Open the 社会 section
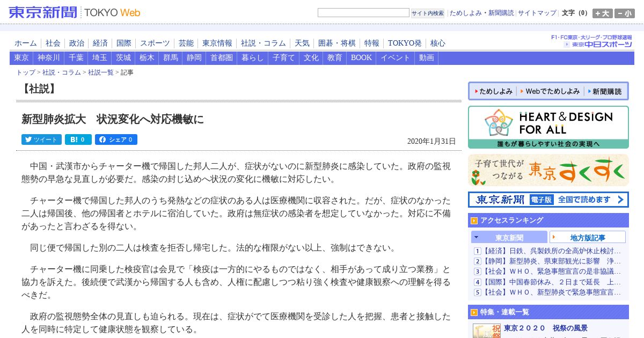644x338 pixels. [x=53, y=43]
